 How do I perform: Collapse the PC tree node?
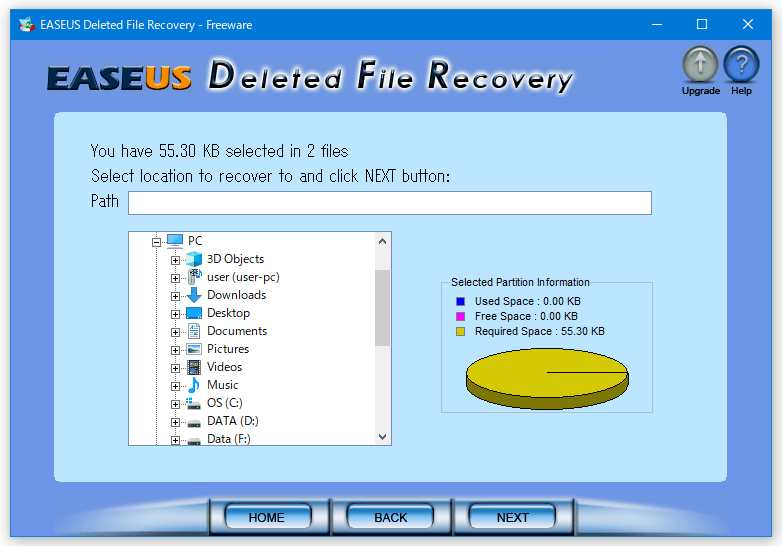tap(157, 242)
